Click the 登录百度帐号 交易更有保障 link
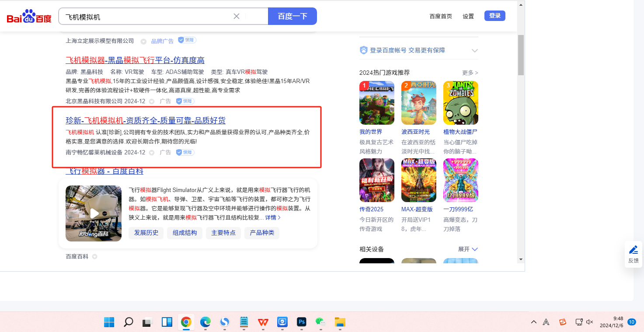The image size is (644, 332). (407, 50)
